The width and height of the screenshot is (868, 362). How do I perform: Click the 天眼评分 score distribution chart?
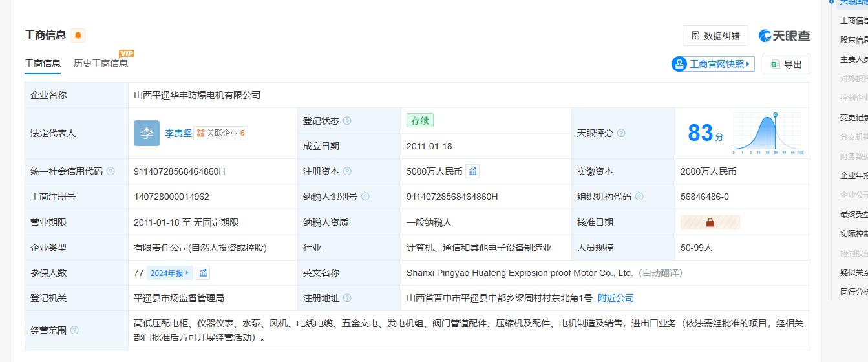tap(767, 133)
